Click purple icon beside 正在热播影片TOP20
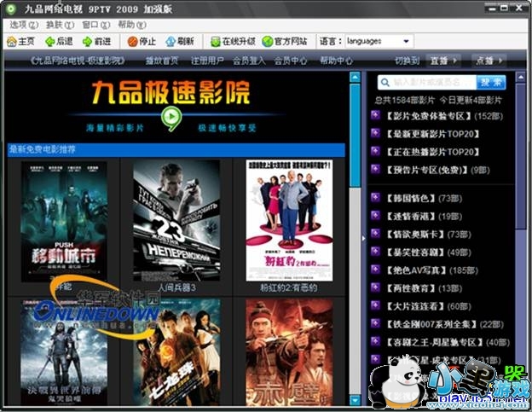Image resolution: width=532 pixels, height=412 pixels. (375, 151)
